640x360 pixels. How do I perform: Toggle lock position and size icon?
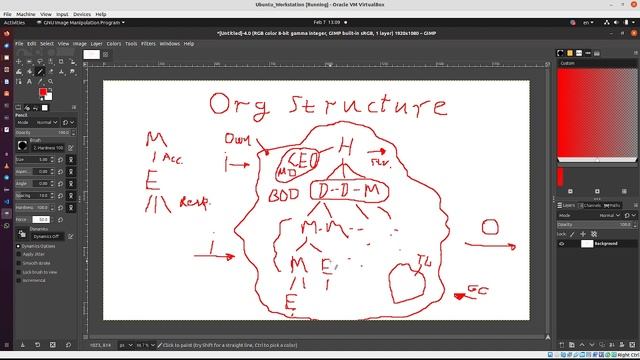583,234
